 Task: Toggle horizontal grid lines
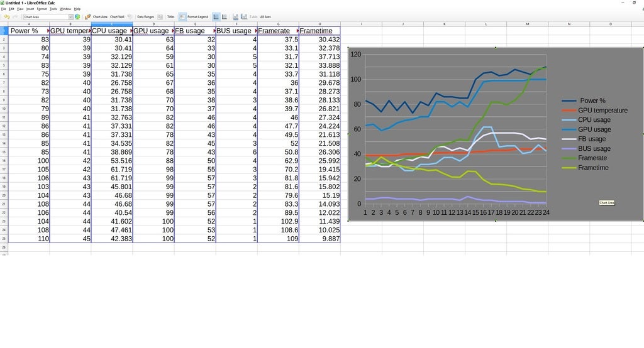pos(216,17)
